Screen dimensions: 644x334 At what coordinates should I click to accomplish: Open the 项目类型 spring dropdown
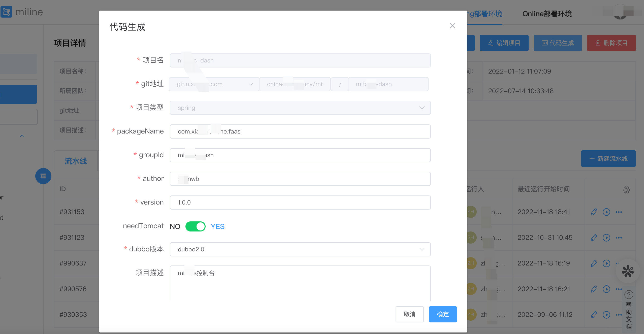point(300,108)
